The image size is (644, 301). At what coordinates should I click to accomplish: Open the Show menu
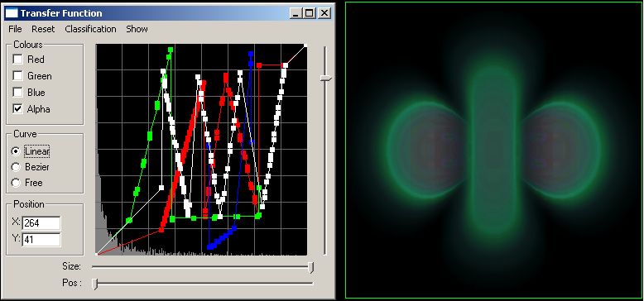pos(137,29)
